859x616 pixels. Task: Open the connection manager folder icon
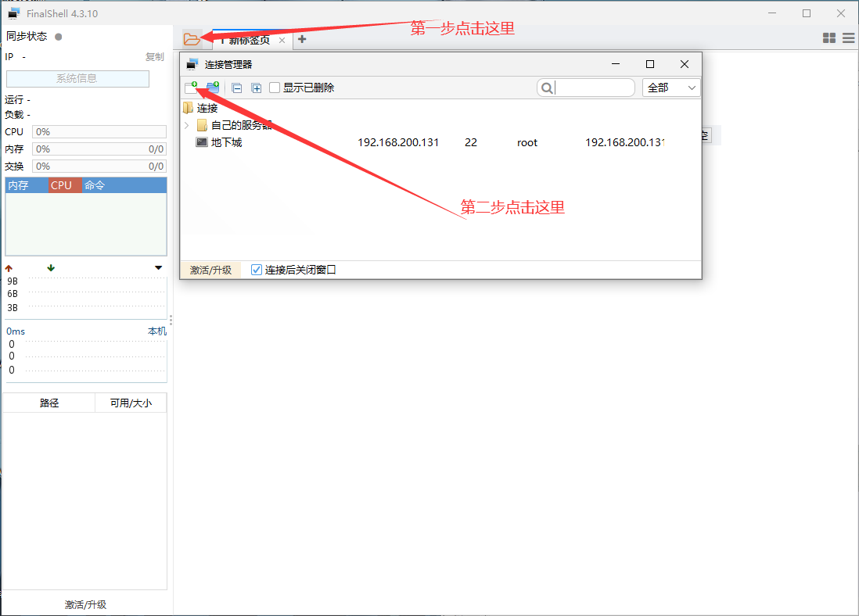click(x=192, y=39)
